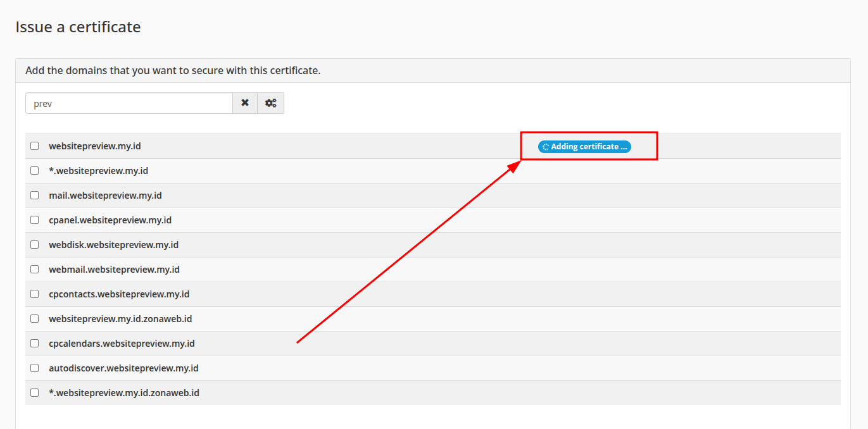Clear the domain search with X icon
868x429 pixels.
point(245,103)
